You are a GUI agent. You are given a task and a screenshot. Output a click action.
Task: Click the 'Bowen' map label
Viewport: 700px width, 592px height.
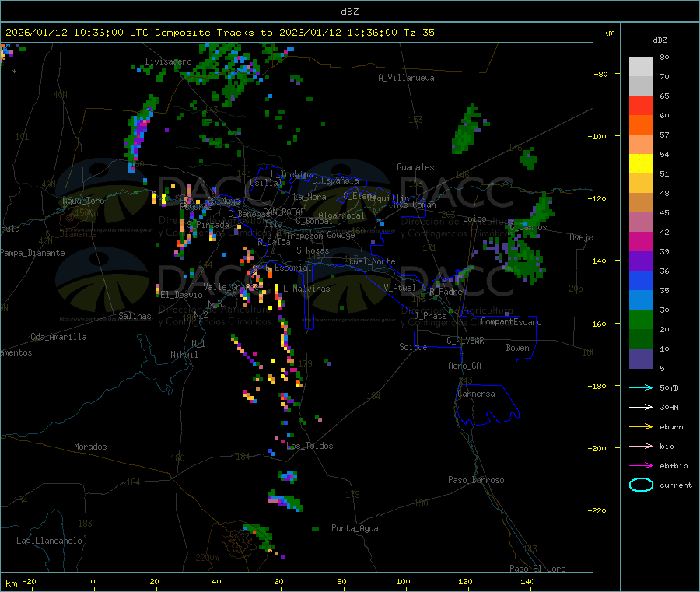point(518,348)
